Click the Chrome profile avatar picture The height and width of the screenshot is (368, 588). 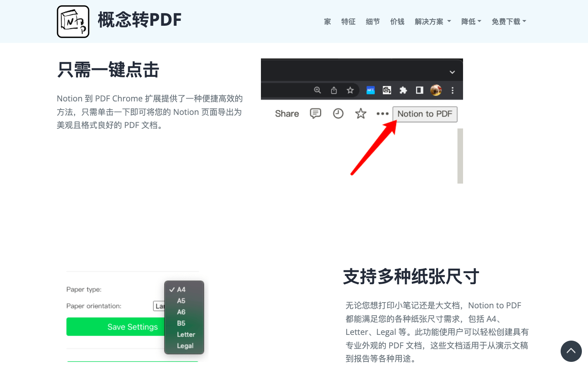click(x=436, y=90)
